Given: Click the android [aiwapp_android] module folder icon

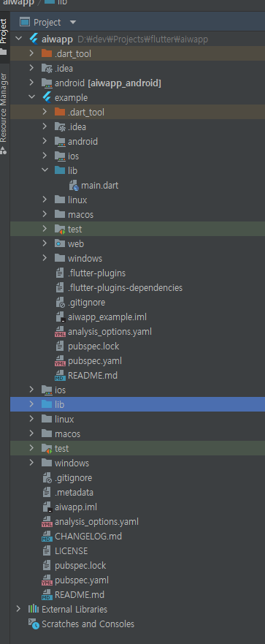Looking at the screenshot, I should click(x=47, y=83).
